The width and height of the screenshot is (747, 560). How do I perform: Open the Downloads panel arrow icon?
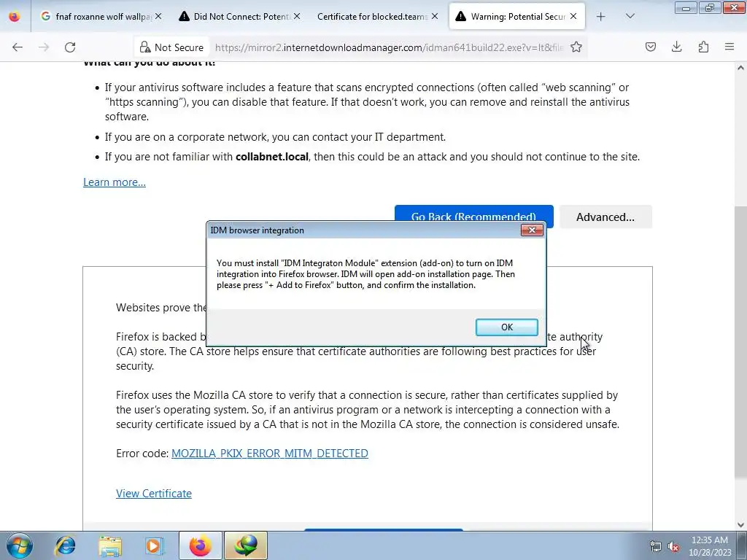(676, 47)
